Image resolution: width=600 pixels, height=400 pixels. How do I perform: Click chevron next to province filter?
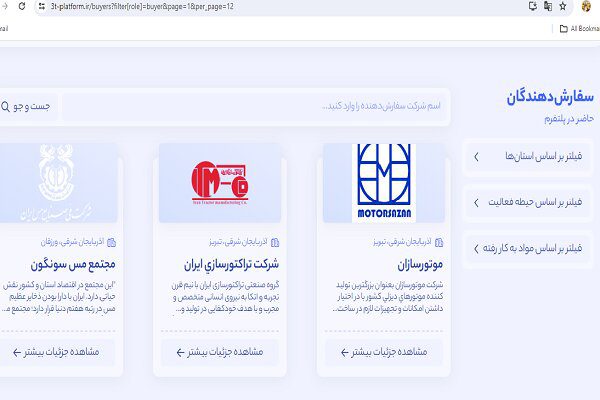tap(476, 157)
